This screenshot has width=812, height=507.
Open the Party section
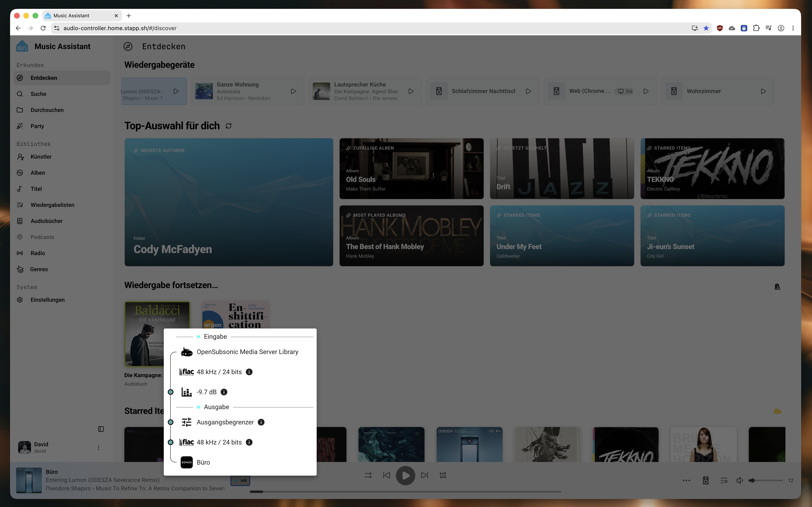tap(62, 126)
